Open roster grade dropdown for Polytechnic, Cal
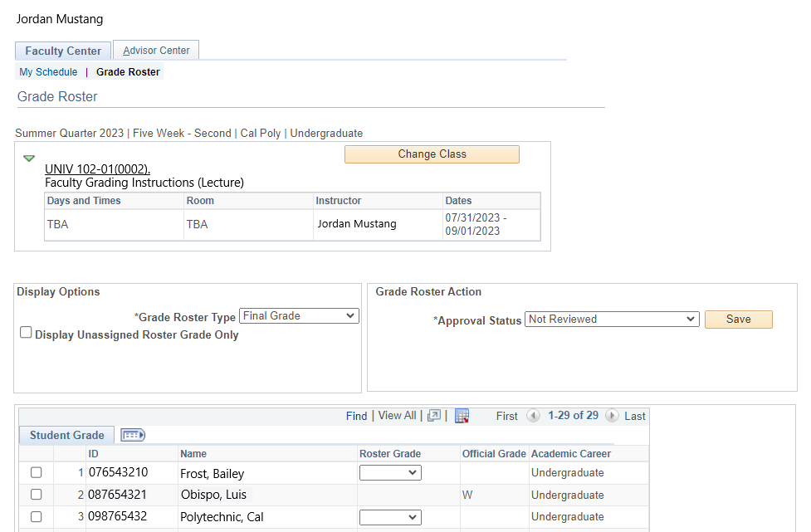 click(390, 517)
